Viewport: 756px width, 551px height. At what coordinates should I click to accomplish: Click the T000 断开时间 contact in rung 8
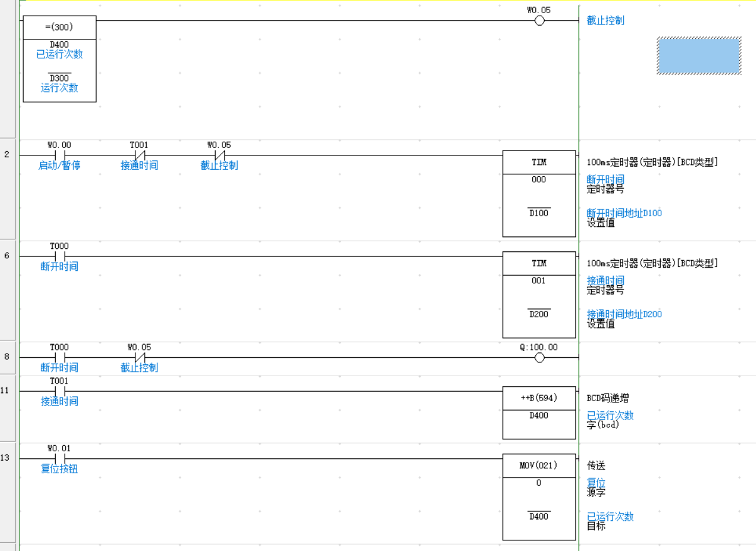point(60,358)
